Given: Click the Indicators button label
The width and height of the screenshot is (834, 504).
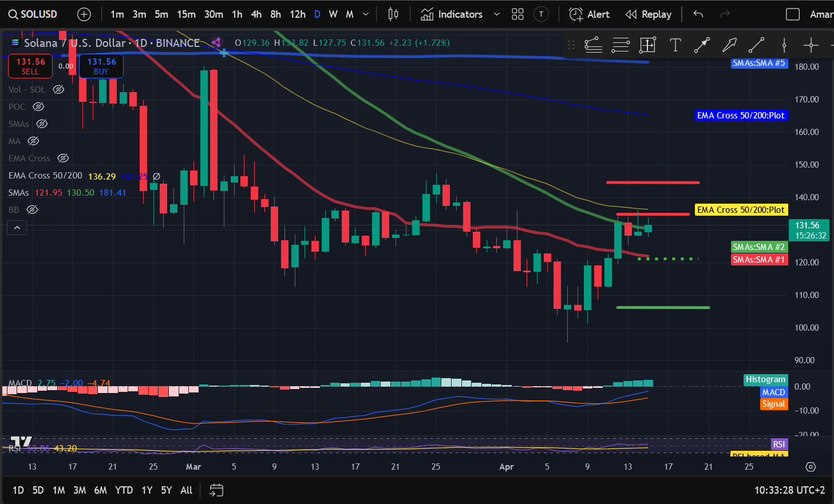Looking at the screenshot, I should point(460,14).
